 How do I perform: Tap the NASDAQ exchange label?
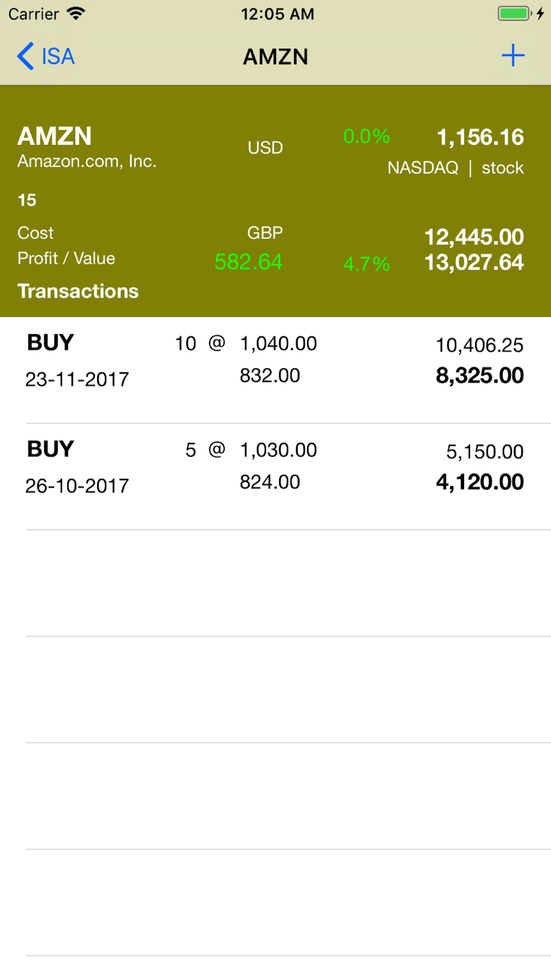coord(423,168)
